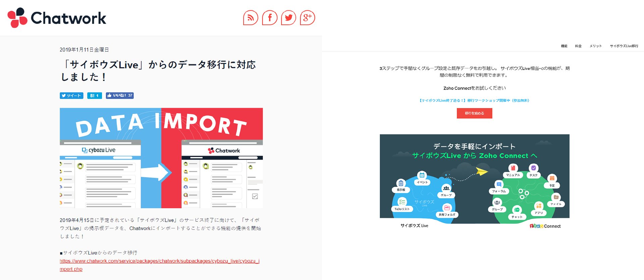Click the banner heading データを手軽にインポート
Viewport: 644px width, 280px height.
point(474,146)
